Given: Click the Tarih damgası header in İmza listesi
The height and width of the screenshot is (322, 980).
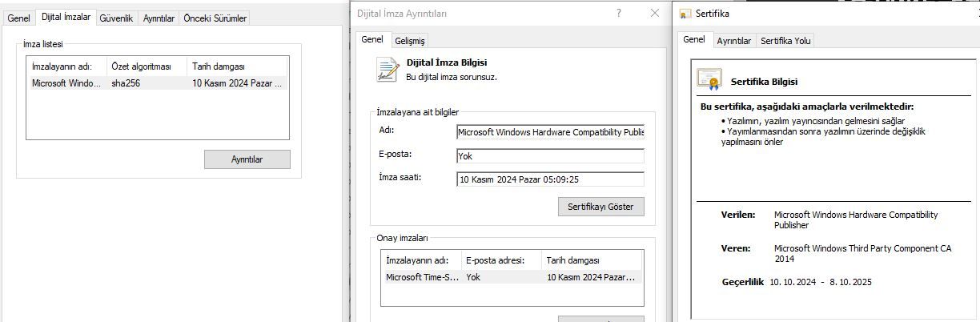Looking at the screenshot, I should [236, 66].
